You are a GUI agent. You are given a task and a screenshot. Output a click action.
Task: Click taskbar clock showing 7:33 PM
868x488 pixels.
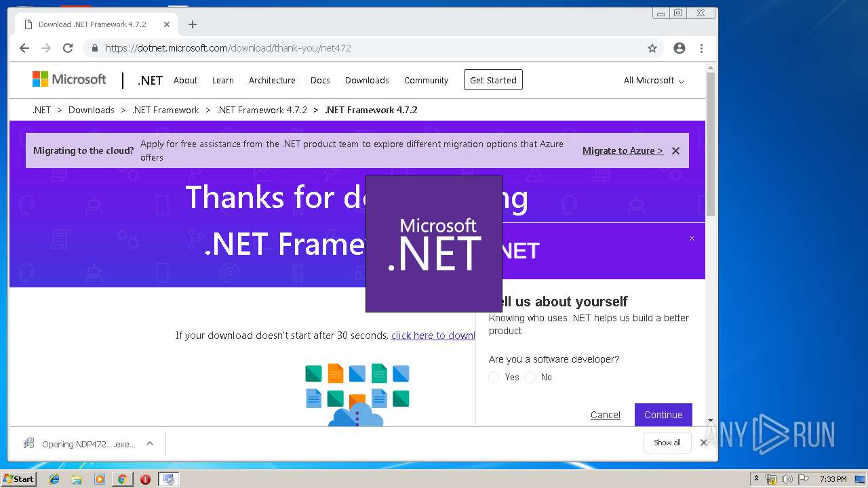pyautogui.click(x=833, y=479)
